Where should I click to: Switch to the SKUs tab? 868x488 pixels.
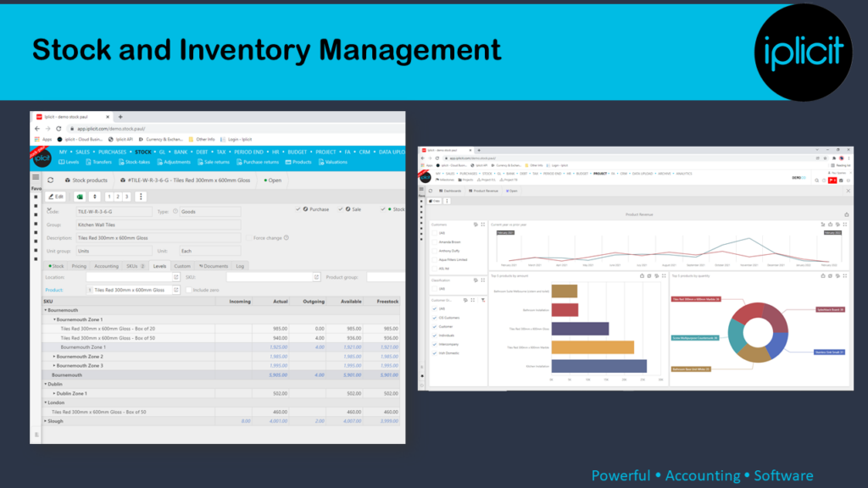tap(135, 266)
